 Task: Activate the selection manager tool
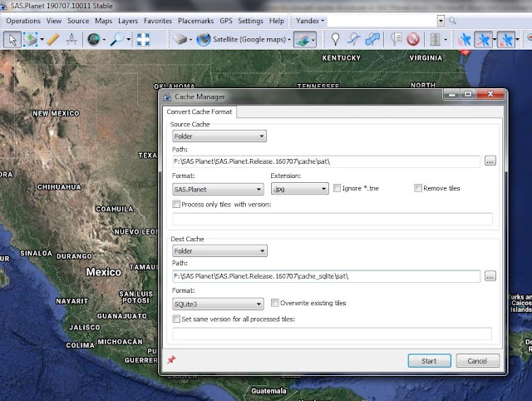31,40
